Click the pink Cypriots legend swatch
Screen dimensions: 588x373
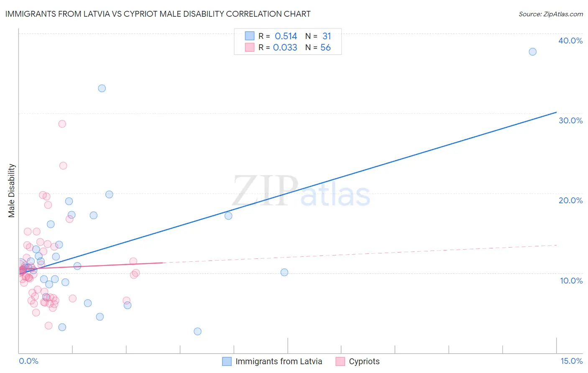340,361
